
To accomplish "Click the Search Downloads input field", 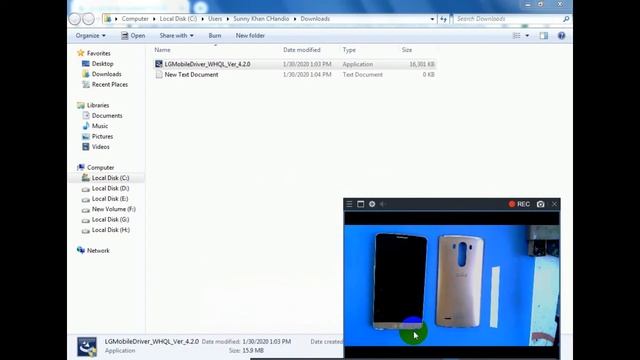I will pyautogui.click(x=509, y=19).
